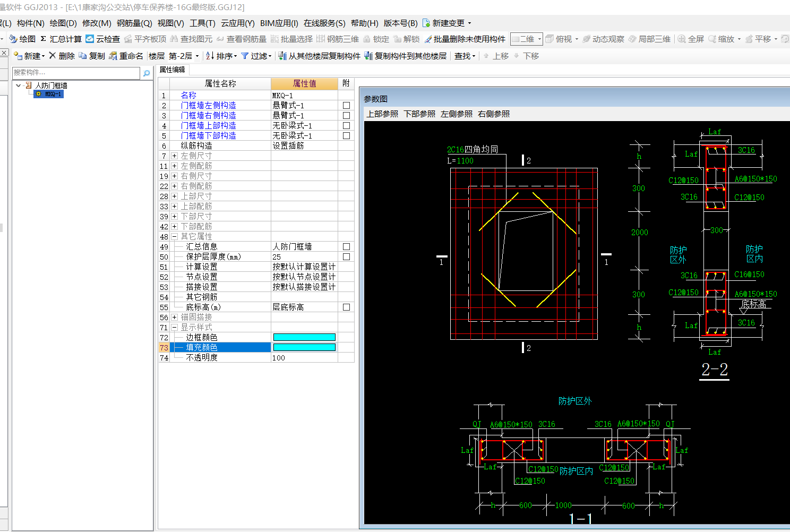The image size is (790, 532).
Task: Expand the 左侧尺寸 property group
Action: coord(174,156)
